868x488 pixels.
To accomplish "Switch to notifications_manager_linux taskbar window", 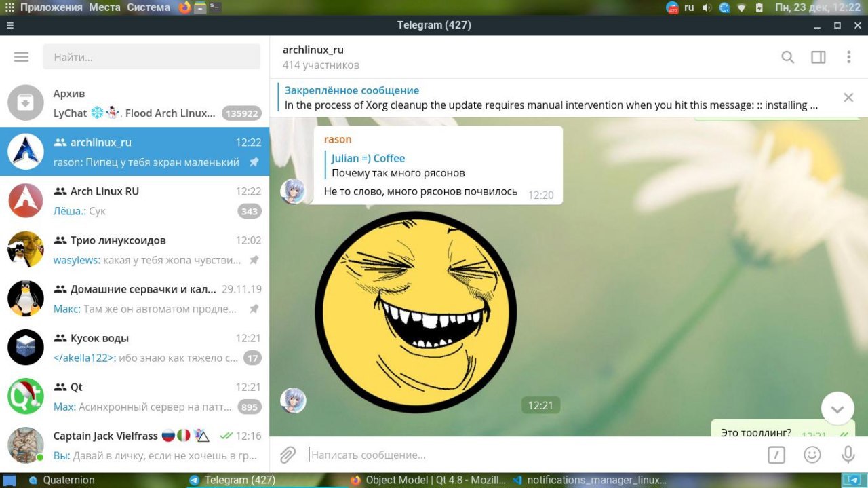I will (590, 480).
